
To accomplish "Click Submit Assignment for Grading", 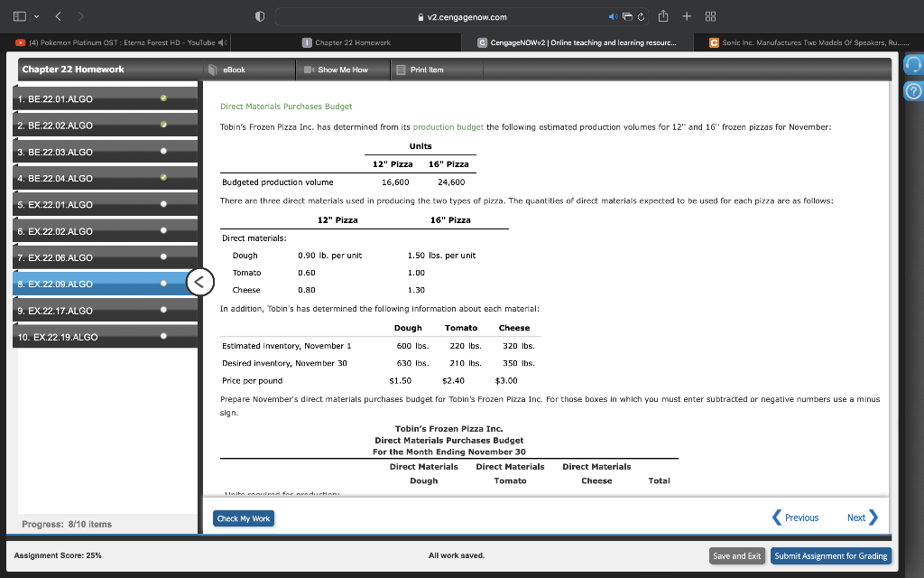I will (x=831, y=555).
